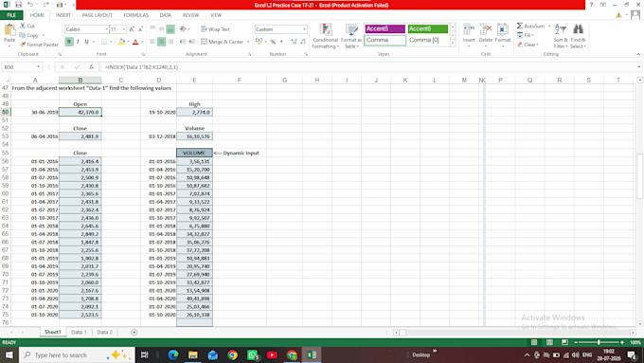Click the Orientation text-angle icon
The image size is (644, 363).
pos(183,29)
